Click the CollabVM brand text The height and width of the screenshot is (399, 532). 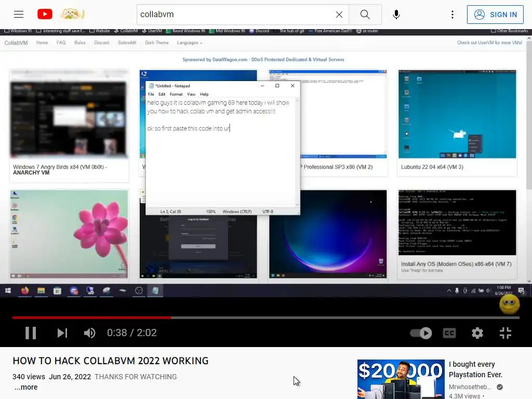[16, 43]
